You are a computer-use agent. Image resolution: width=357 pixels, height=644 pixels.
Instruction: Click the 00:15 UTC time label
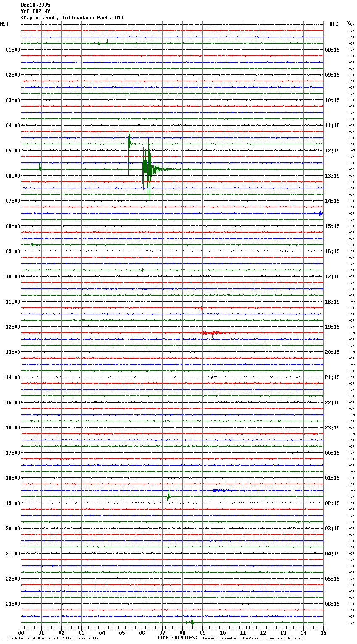(332, 453)
